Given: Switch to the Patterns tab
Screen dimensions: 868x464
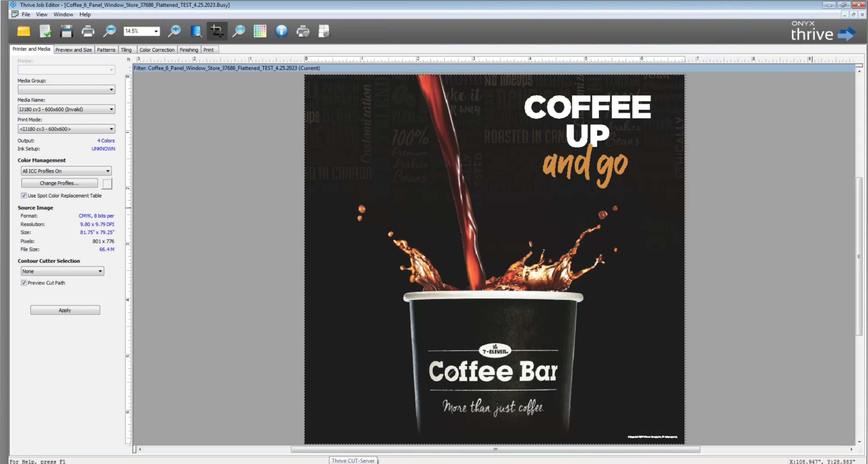Looking at the screenshot, I should click(106, 50).
